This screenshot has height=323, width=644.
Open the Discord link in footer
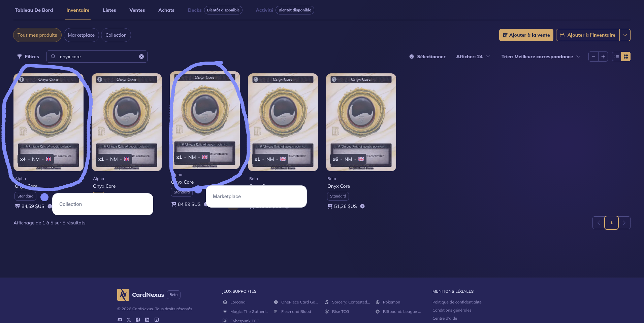tap(120, 320)
